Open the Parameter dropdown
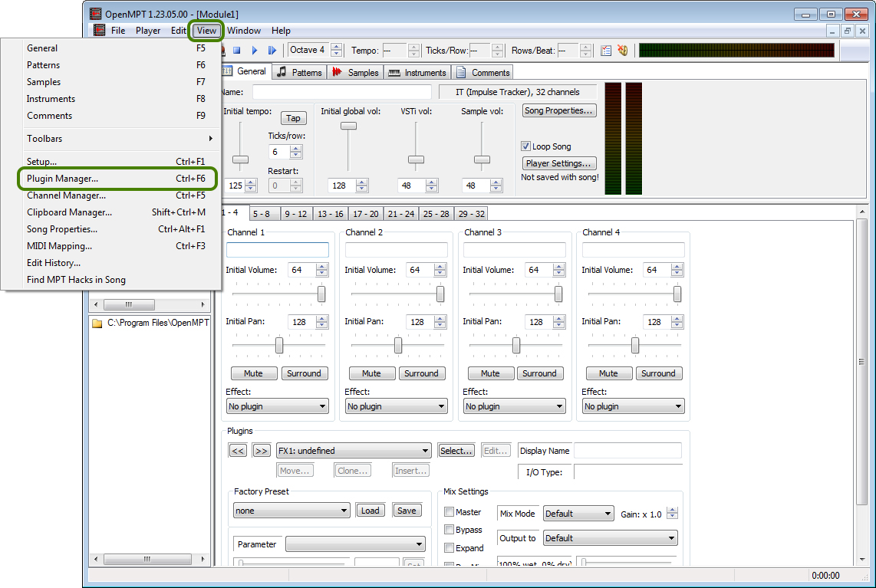The width and height of the screenshot is (876, 588). pyautogui.click(x=355, y=544)
